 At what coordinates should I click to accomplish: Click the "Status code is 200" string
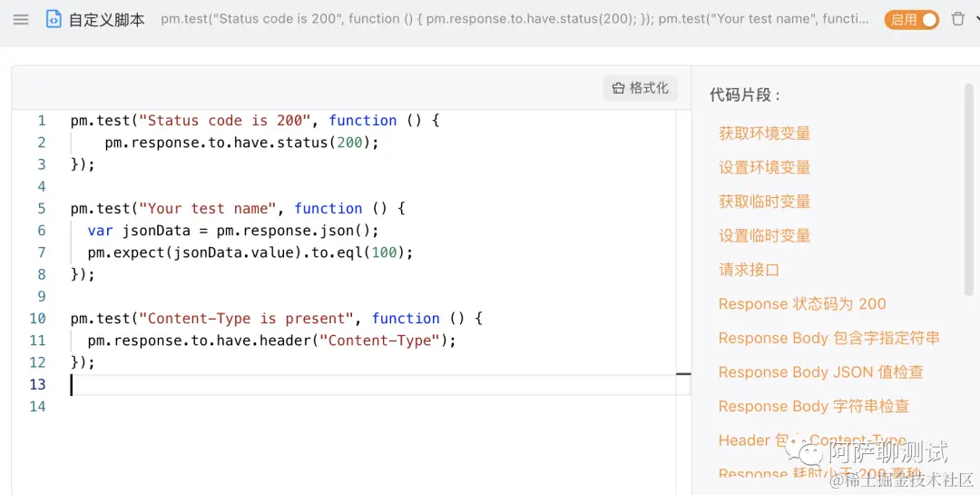coord(225,120)
